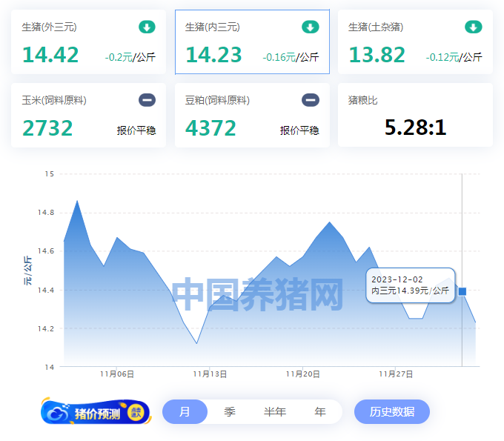Switch chart to 年 range
504x441 pixels.
pyautogui.click(x=319, y=412)
